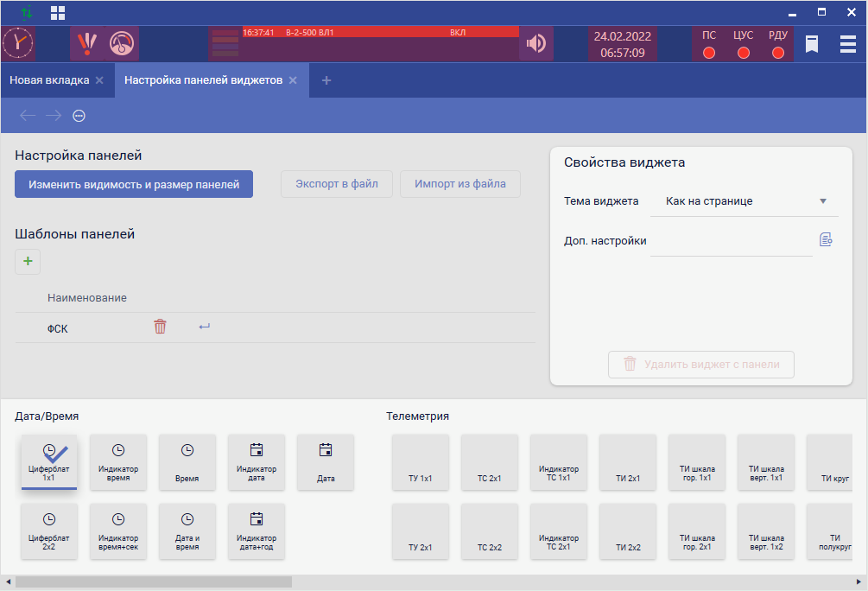Click the Экспорт в файл button
Image resolution: width=868 pixels, height=591 pixels.
click(x=336, y=184)
